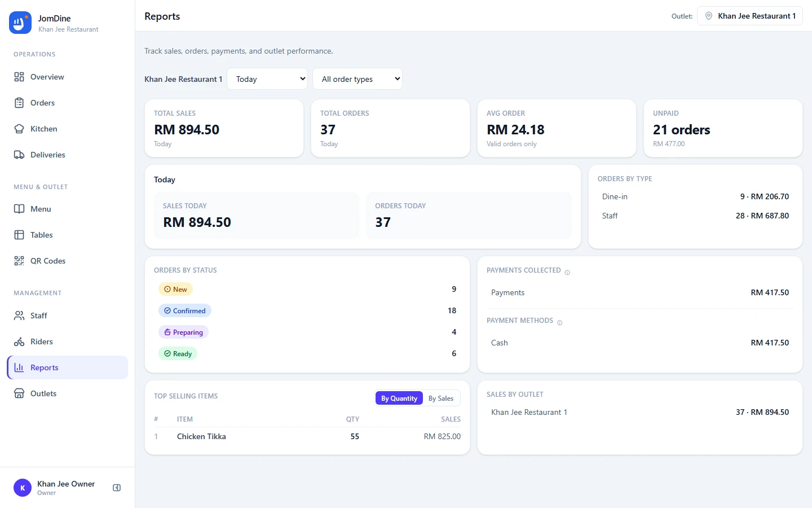Click the New status badge
The image size is (812, 508).
coord(175,289)
